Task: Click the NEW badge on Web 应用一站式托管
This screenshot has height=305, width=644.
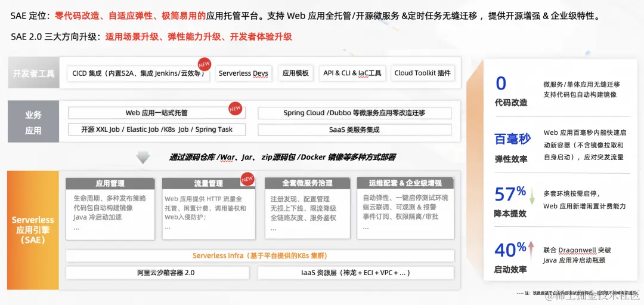Action: pyautogui.click(x=236, y=109)
